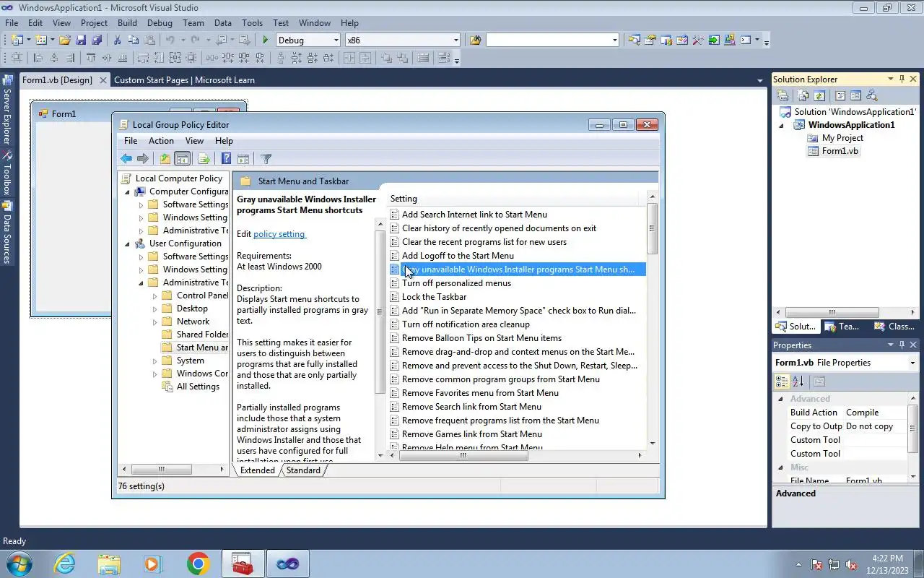Click the Save floppy disk icon
Screen dimensions: 924x578
click(x=81, y=40)
